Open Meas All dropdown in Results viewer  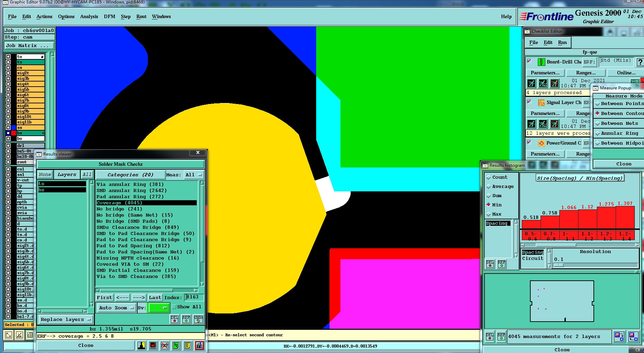coord(194,175)
